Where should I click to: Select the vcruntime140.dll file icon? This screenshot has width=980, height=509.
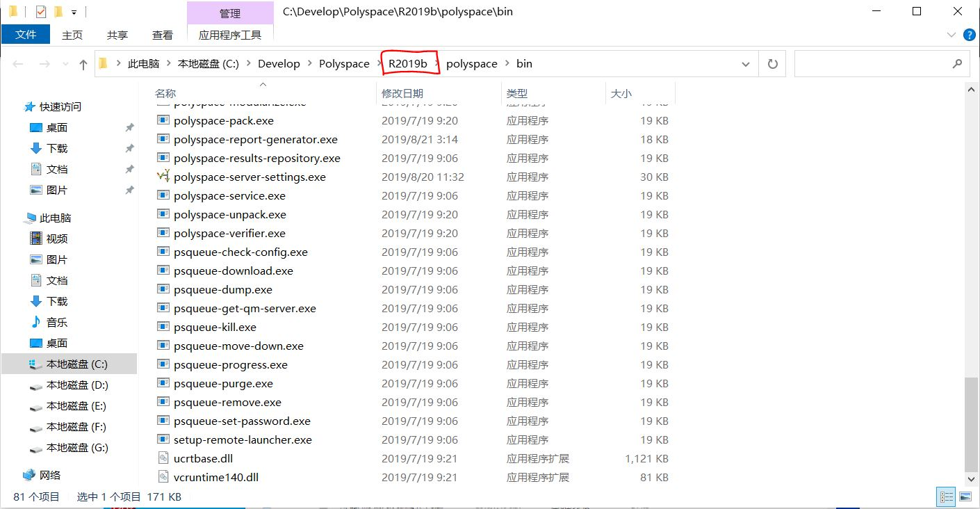point(163,477)
